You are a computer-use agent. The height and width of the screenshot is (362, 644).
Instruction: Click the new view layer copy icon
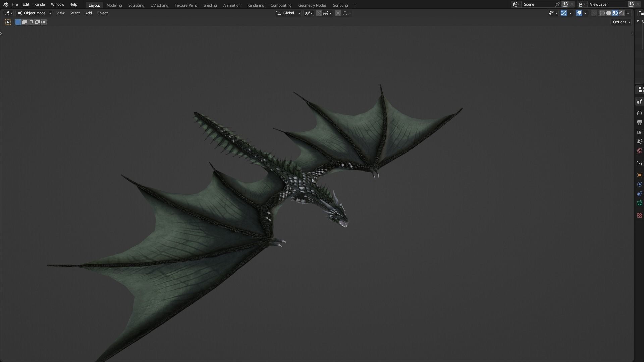(631, 4)
